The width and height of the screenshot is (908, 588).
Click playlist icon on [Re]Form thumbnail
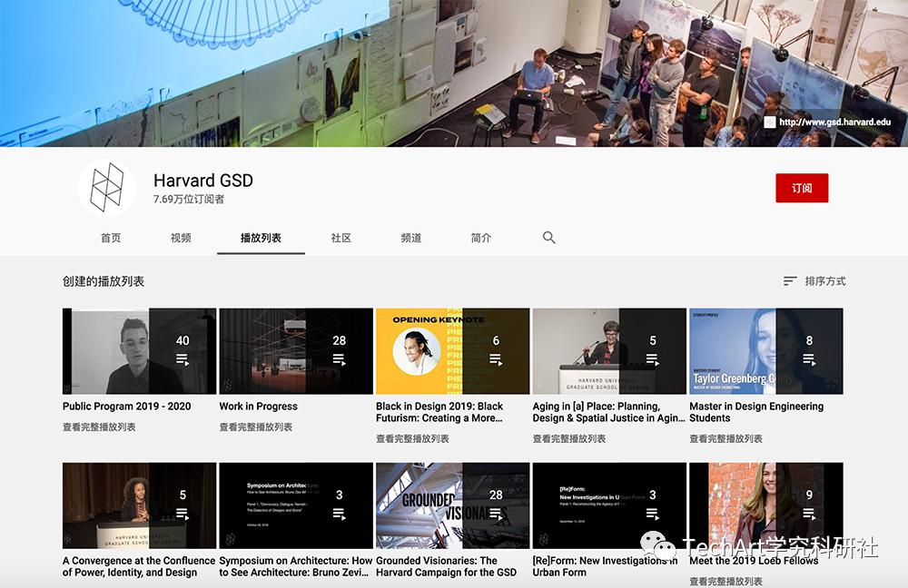click(653, 514)
